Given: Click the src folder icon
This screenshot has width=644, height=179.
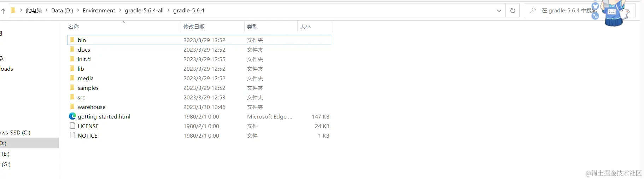Looking at the screenshot, I should (x=72, y=97).
